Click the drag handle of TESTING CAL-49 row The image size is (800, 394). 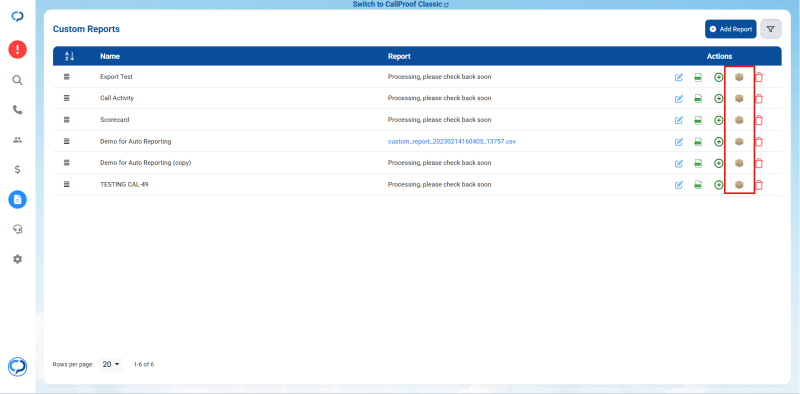tap(66, 184)
